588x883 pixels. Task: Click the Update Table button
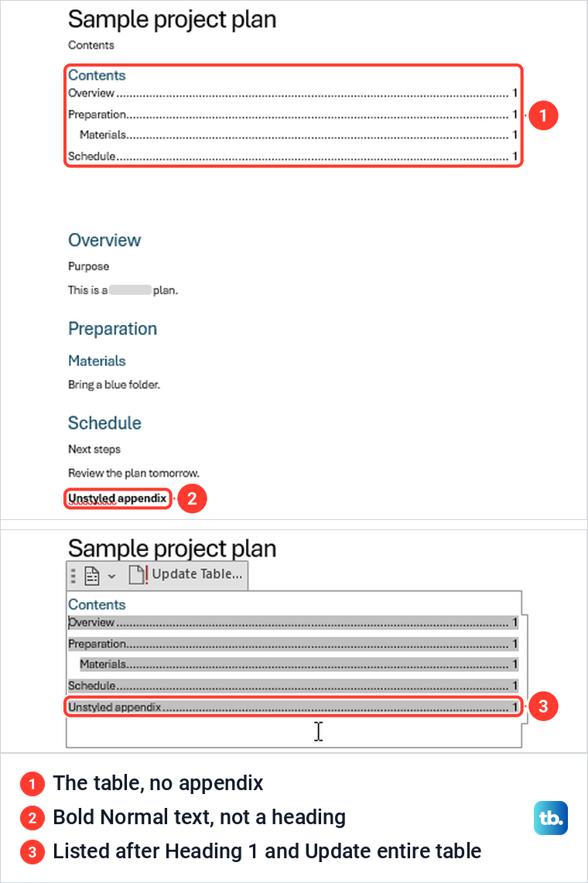pyautogui.click(x=186, y=575)
